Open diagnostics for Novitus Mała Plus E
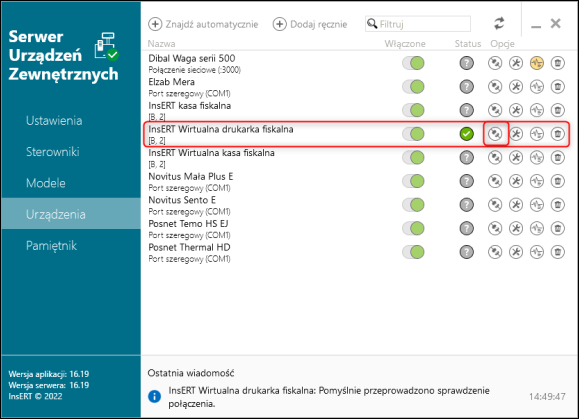The height and width of the screenshot is (419, 579). point(537,181)
